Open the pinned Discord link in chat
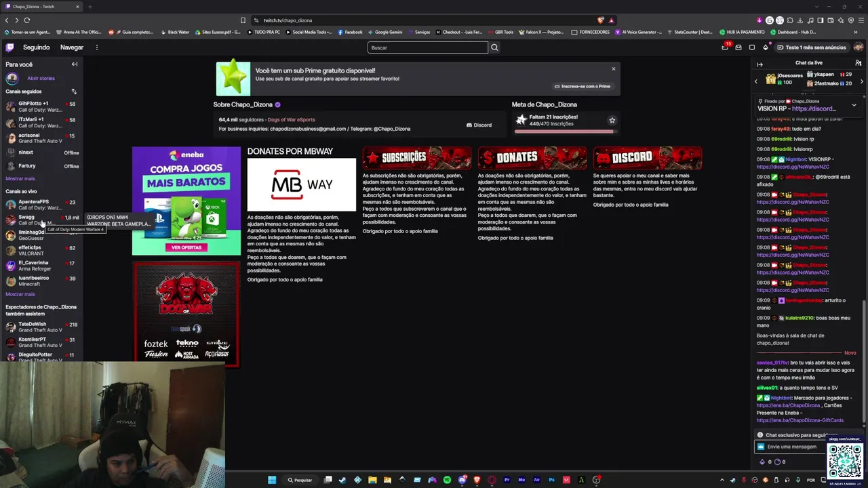Viewport: 868px width, 488px height. [x=814, y=108]
